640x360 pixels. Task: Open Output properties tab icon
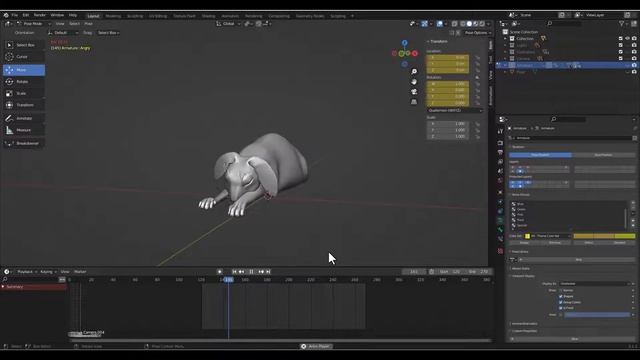(x=500, y=152)
